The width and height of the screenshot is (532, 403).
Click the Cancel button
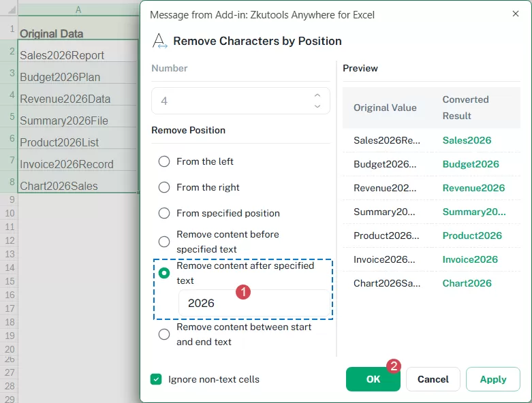coord(433,379)
